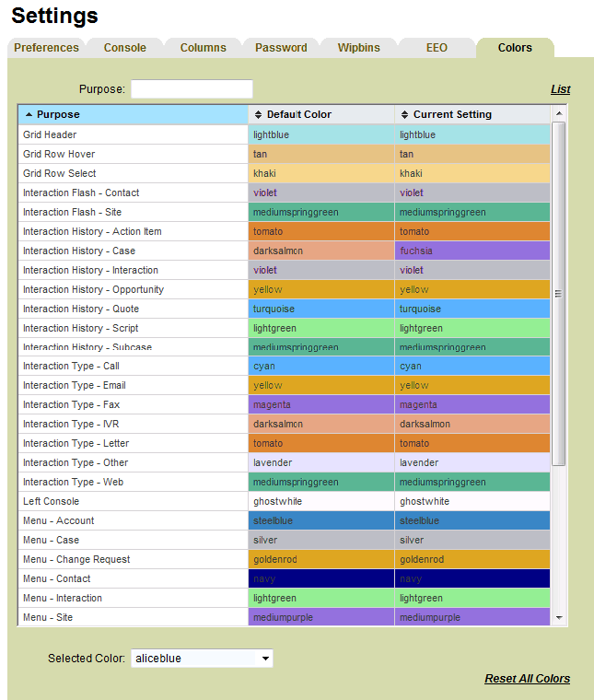Sort by the Purpose column header
594x700 pixels.
[133, 115]
